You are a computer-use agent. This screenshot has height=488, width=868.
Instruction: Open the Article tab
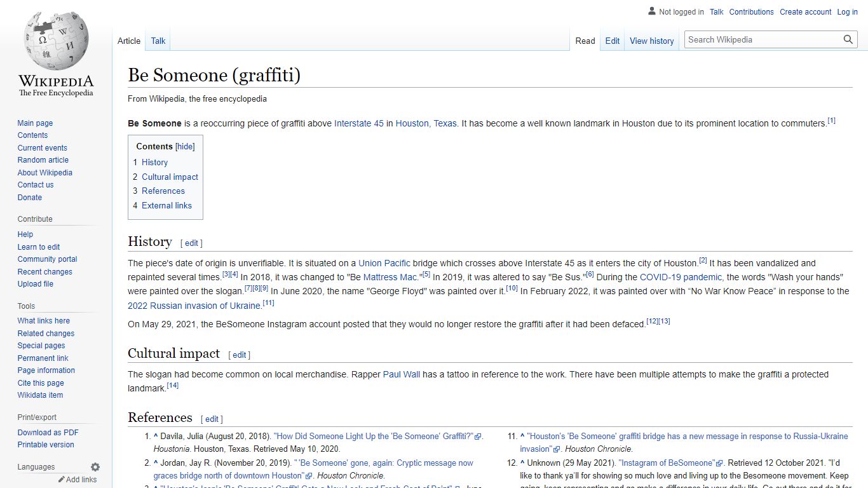click(x=129, y=41)
